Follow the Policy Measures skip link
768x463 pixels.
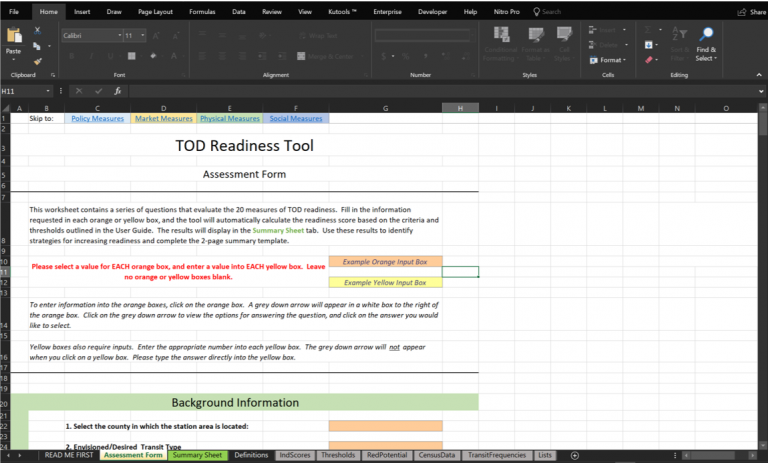tap(97, 118)
